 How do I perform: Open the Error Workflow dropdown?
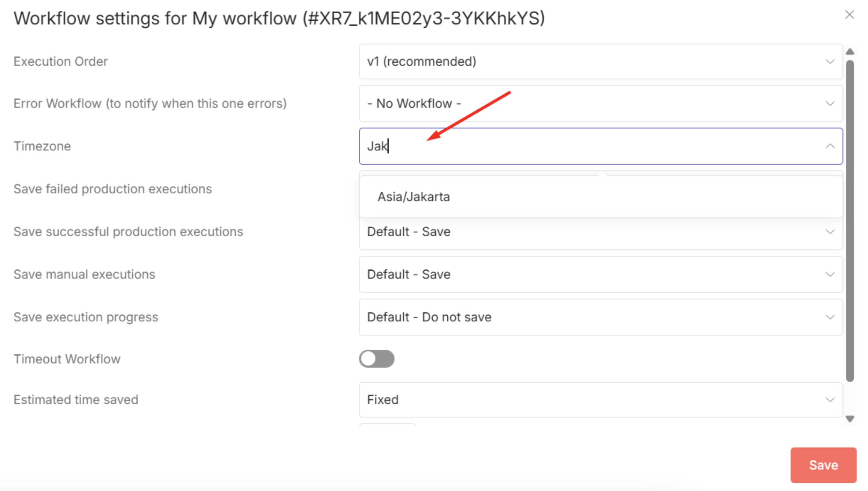[601, 103]
